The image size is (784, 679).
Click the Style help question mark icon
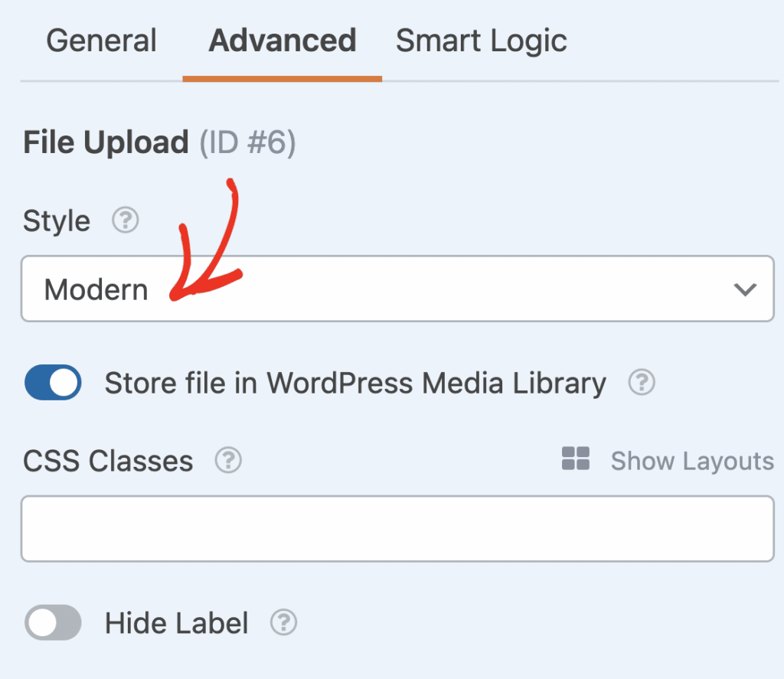124,220
